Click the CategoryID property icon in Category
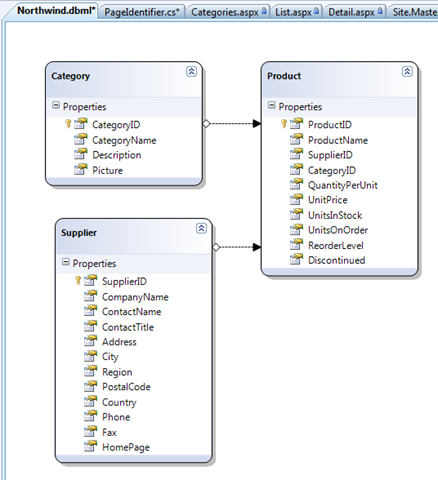The height and width of the screenshot is (480, 438). coord(80,124)
